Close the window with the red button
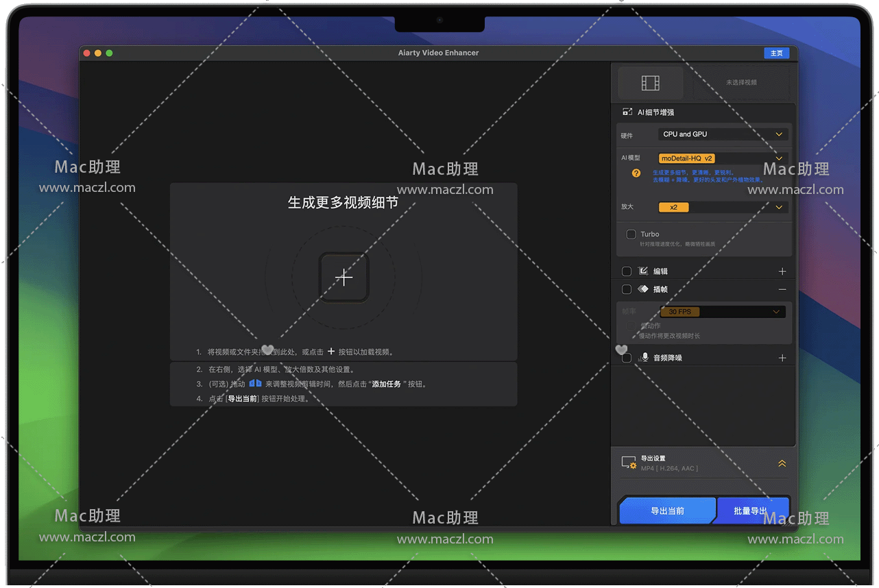Image resolution: width=879 pixels, height=588 pixels. (87, 53)
